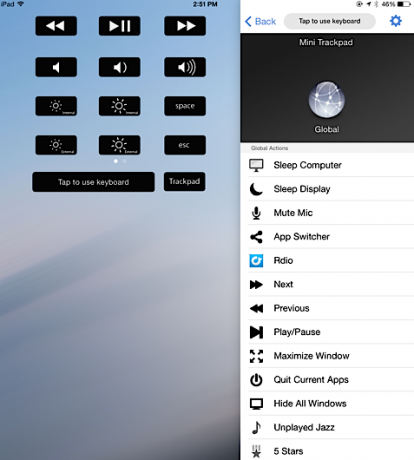Tap the App Switcher share icon
The image size is (414, 460).
pyautogui.click(x=256, y=237)
